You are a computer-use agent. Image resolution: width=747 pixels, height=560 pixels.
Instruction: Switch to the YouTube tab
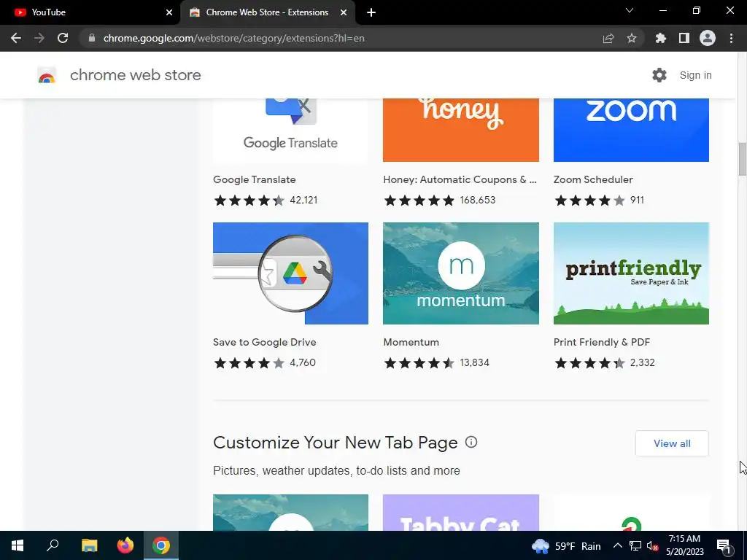point(90,12)
